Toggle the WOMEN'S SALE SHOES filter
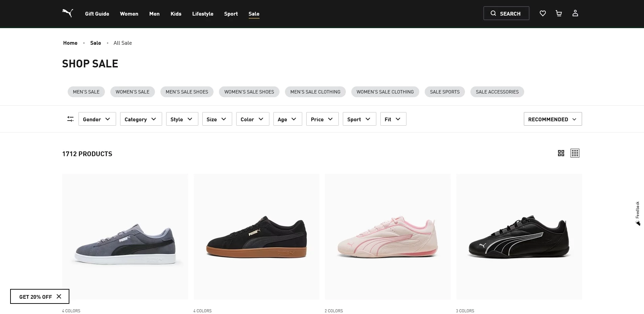The image size is (644, 314). [249, 91]
